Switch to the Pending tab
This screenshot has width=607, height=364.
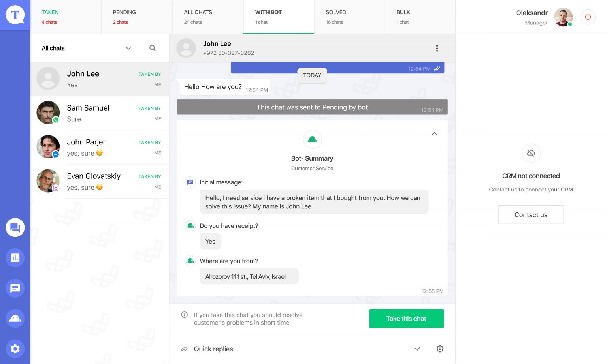click(x=136, y=17)
